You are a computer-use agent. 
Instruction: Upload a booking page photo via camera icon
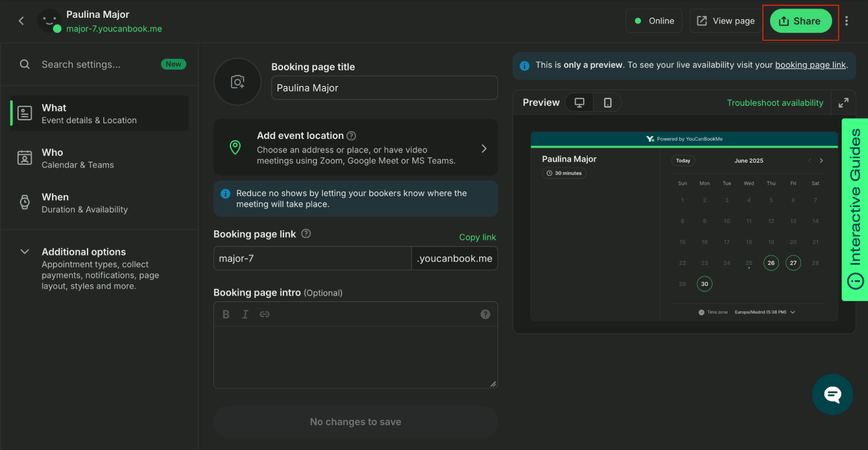coord(238,82)
